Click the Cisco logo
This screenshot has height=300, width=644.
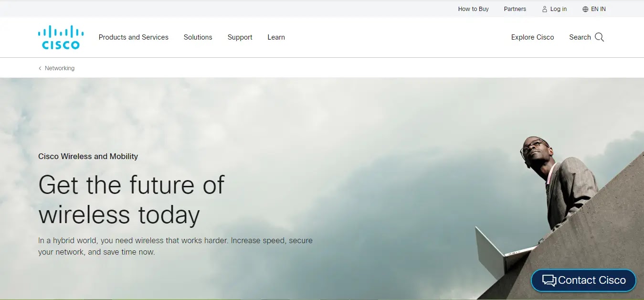coord(61,37)
